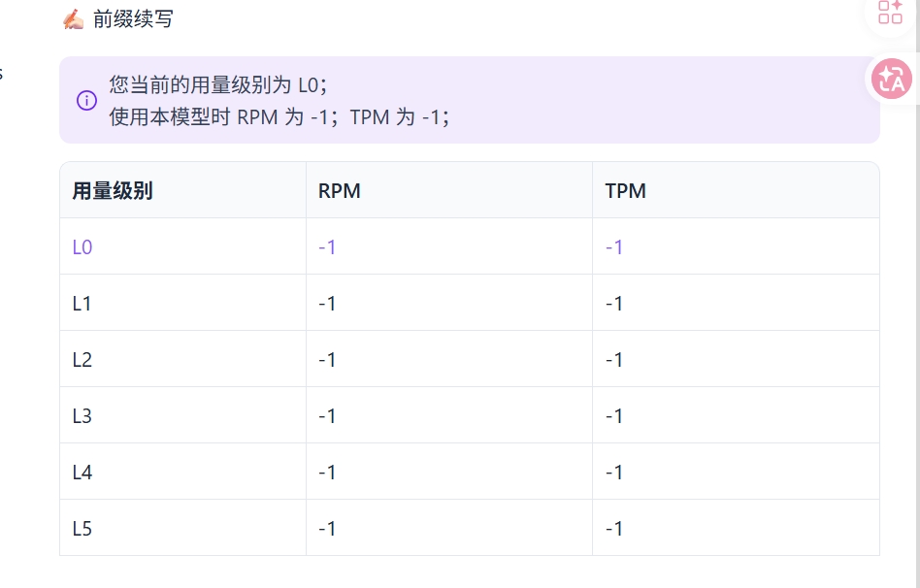The height and width of the screenshot is (588, 920).
Task: Click the TPM column header
Action: point(625,191)
